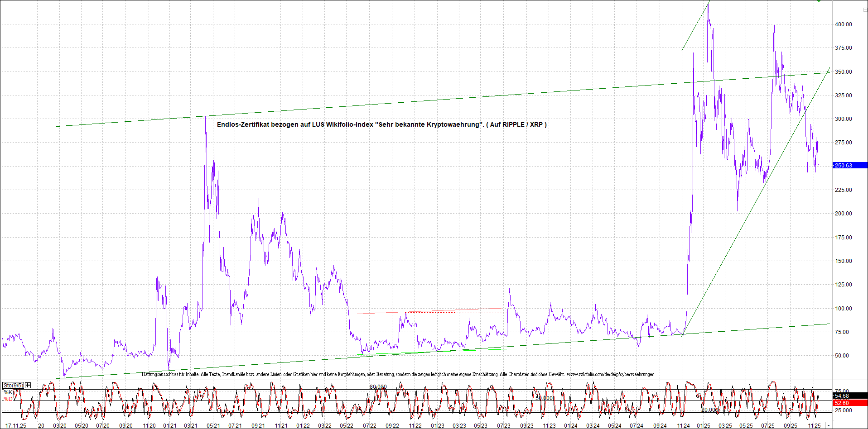Image resolution: width=868 pixels, height=429 pixels.
Task: Click the 17.11.25 start date label
Action: (16, 425)
